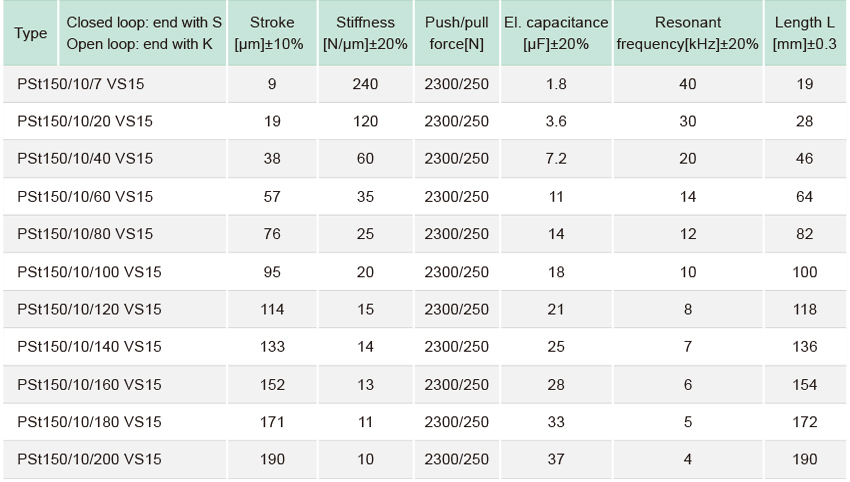
Task: Click the Length L header cell
Action: 804,33
